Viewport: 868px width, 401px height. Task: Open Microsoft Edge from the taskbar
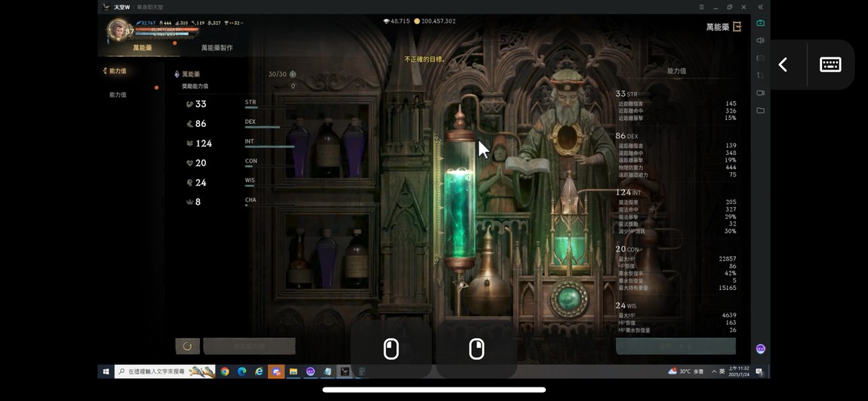[242, 372]
